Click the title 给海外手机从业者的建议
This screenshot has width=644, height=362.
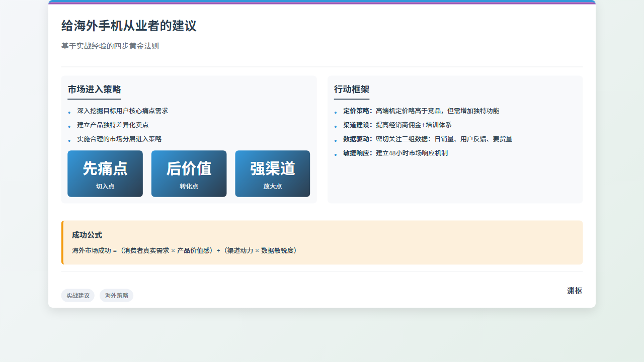129,26
